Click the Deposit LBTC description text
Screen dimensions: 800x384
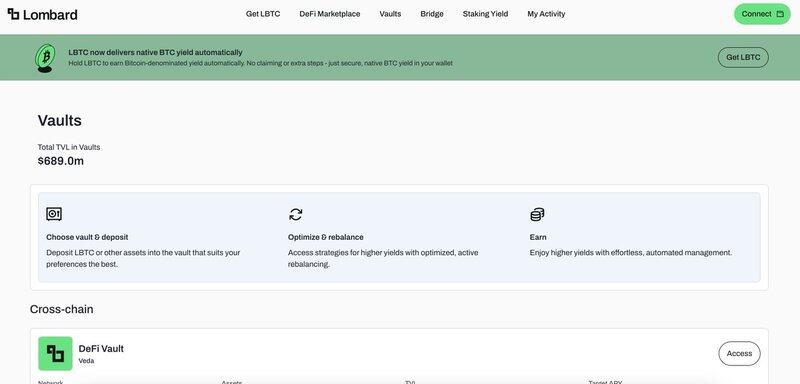[143, 259]
